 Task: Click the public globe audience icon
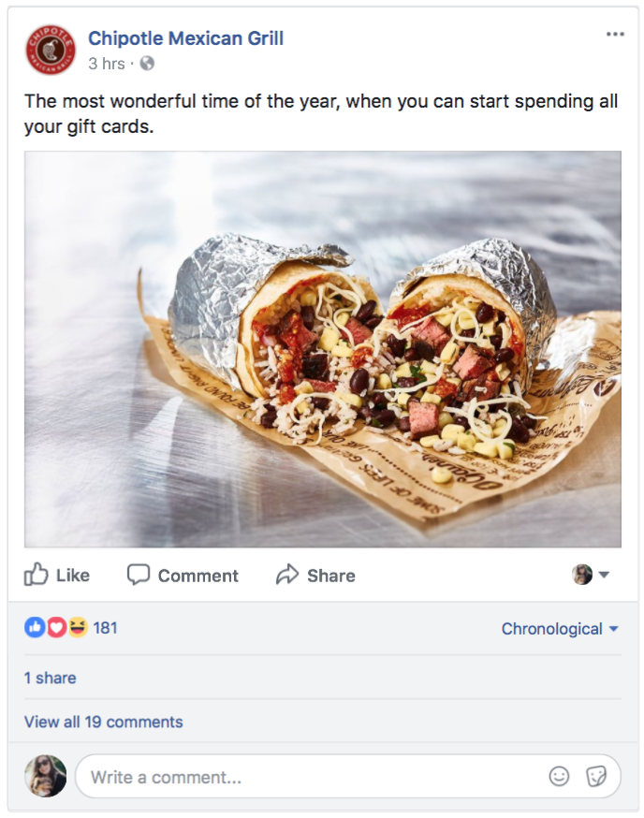[147, 64]
